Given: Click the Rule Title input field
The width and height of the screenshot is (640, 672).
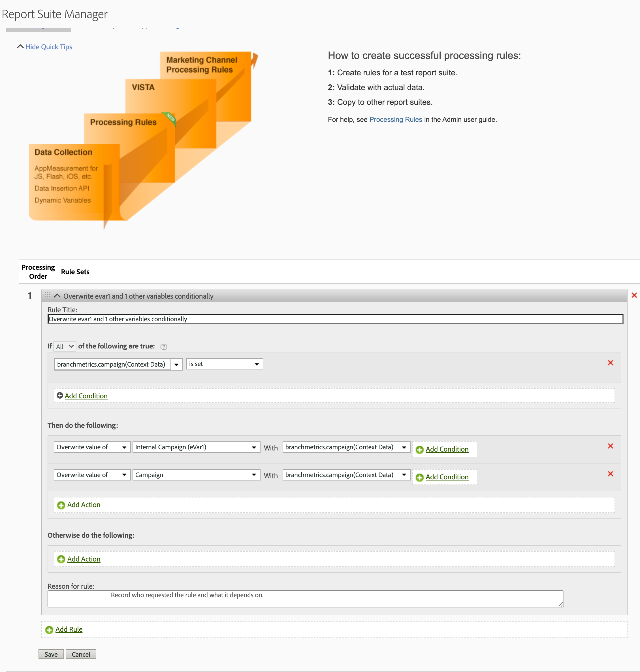Looking at the screenshot, I should (x=335, y=319).
